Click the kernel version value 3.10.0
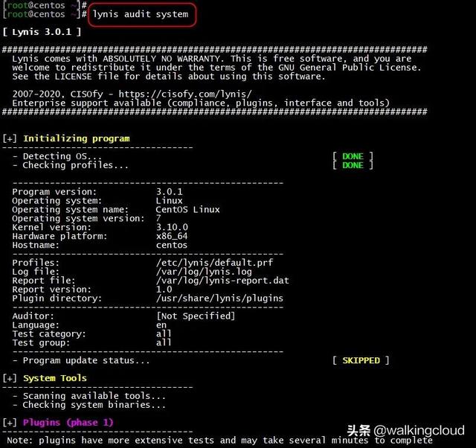 coord(172,227)
